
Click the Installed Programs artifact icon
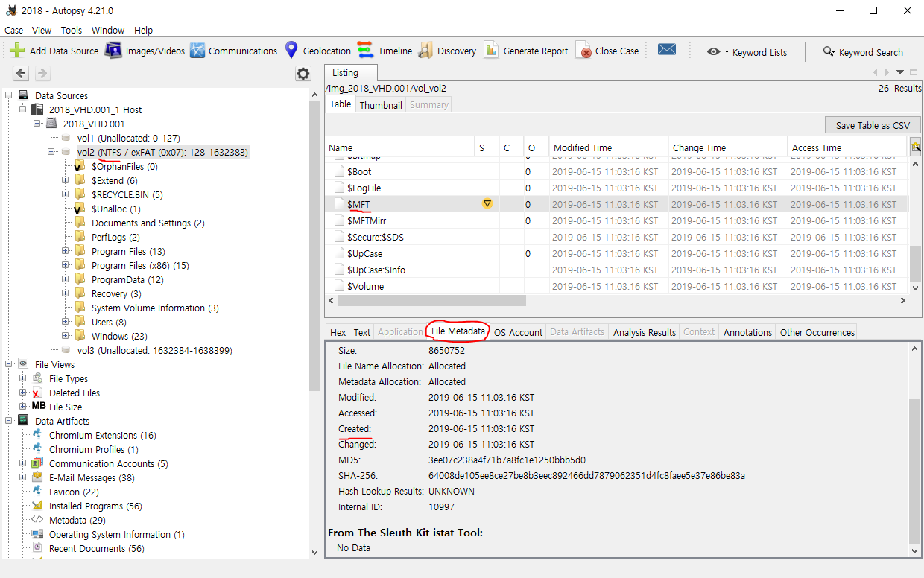click(37, 506)
